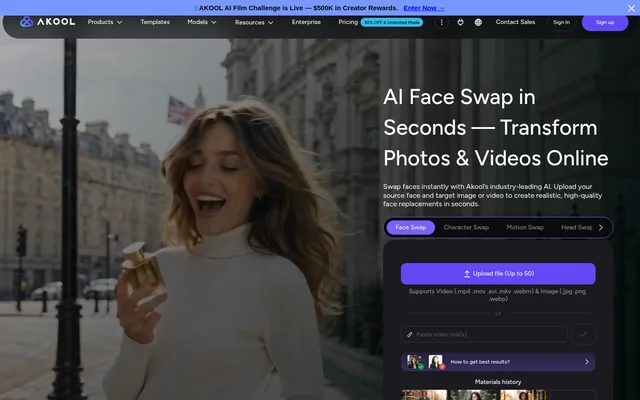
Task: Click Upload file (Up to 50)
Action: [498, 273]
